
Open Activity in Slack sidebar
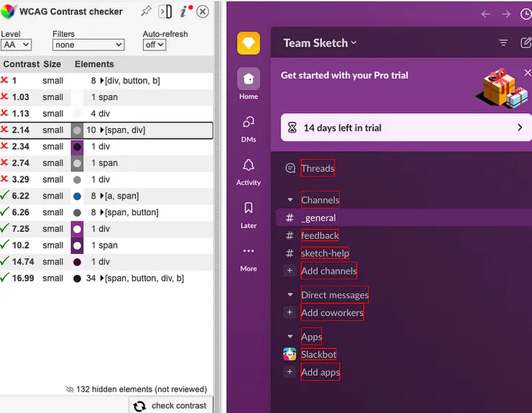point(248,172)
